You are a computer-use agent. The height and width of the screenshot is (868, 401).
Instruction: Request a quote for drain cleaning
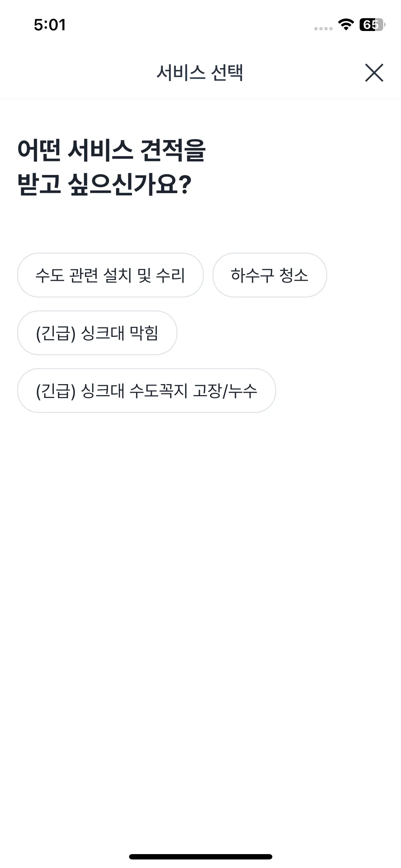click(x=269, y=275)
